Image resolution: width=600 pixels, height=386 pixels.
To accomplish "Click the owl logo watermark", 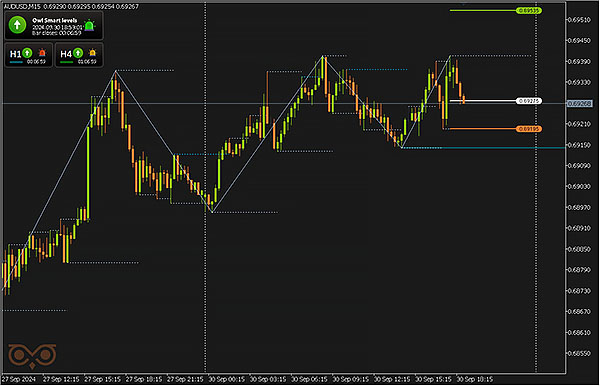I will pyautogui.click(x=33, y=356).
